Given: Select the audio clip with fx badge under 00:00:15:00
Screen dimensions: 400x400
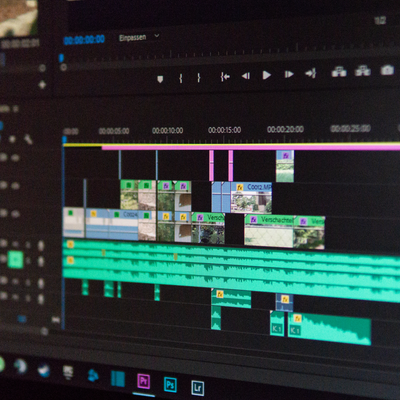Looking at the screenshot, I should click(x=231, y=298).
